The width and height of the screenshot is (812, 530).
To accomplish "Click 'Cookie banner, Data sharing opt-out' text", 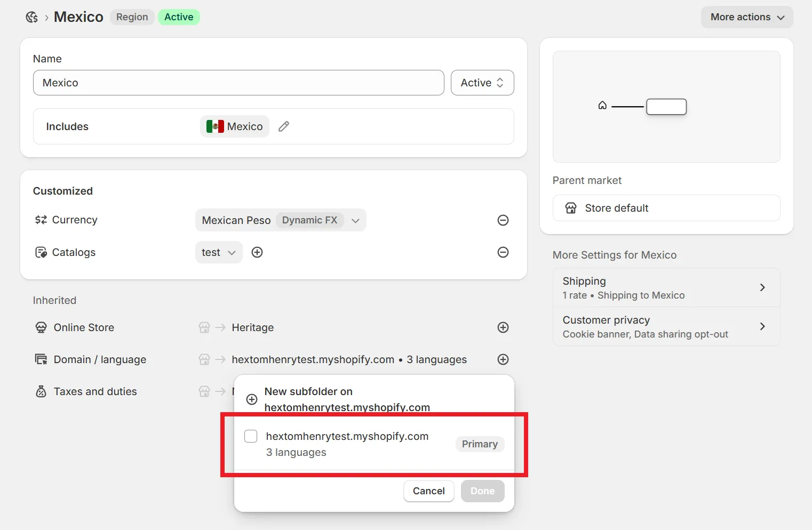I will [x=646, y=334].
